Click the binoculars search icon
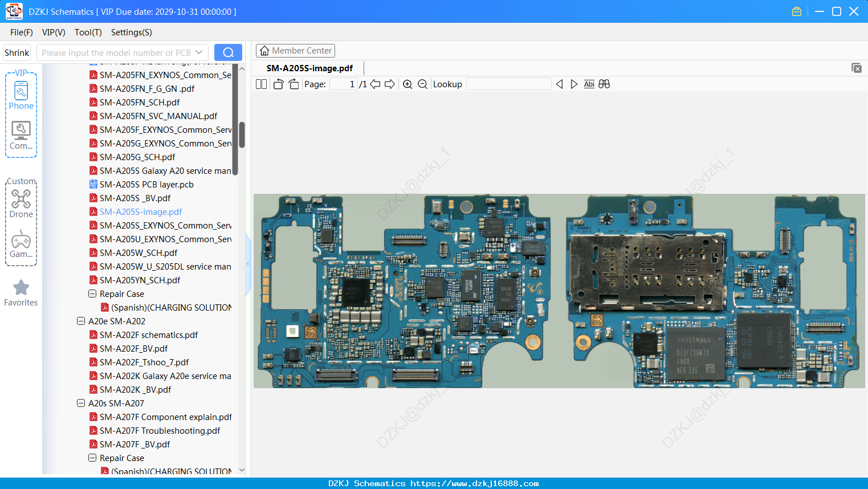 pos(604,84)
